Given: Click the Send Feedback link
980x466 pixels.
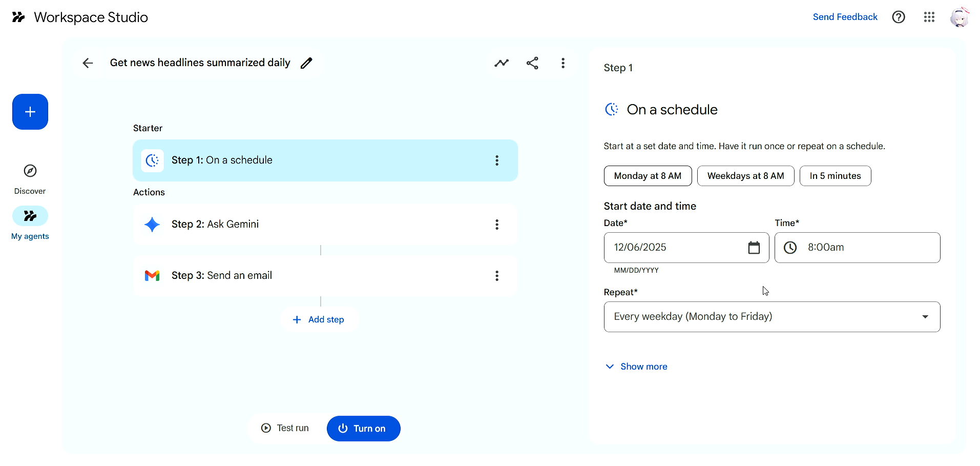Looking at the screenshot, I should click(x=845, y=17).
